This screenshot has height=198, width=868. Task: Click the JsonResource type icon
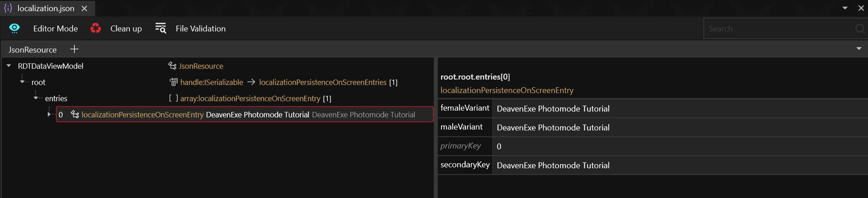(172, 66)
